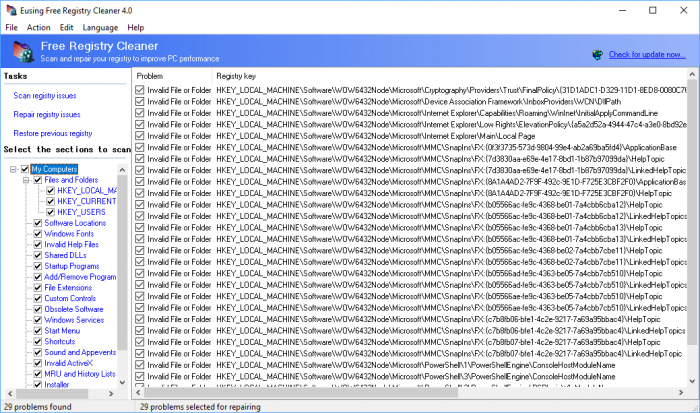
Task: Uncheck the Obsolete Software checkbox
Action: (38, 309)
